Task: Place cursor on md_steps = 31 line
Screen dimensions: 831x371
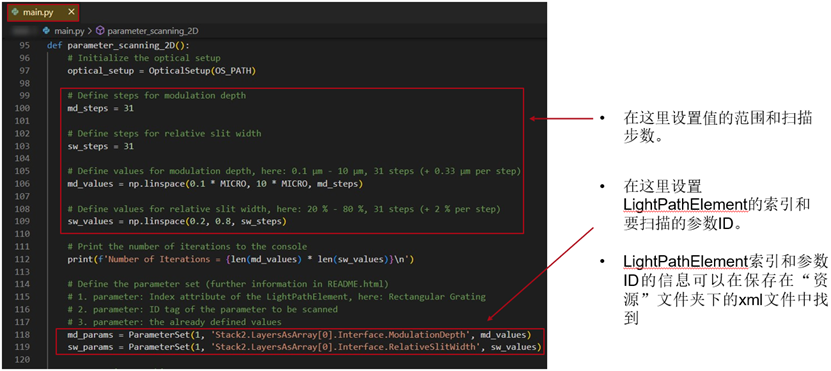Action: (x=101, y=108)
